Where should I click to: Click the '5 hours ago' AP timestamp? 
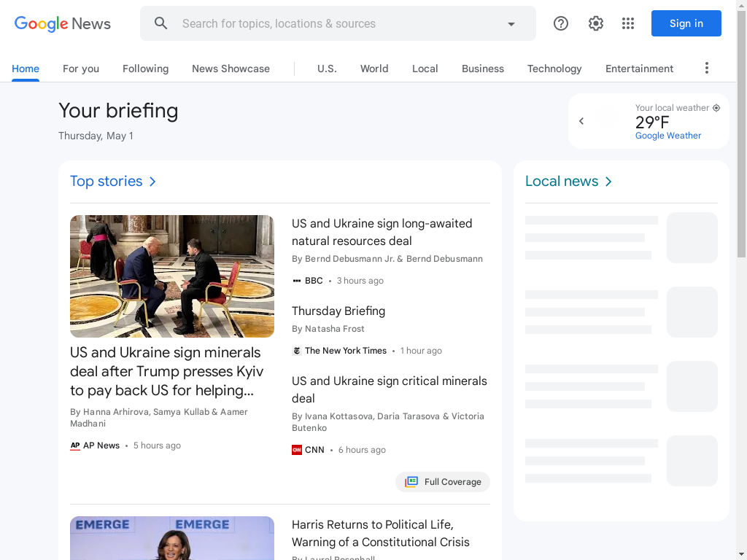pos(158,446)
